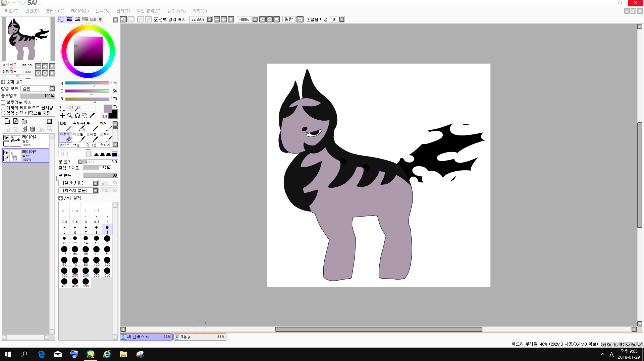
Task: Choose the Marker brush tool
Action: (x=106, y=126)
